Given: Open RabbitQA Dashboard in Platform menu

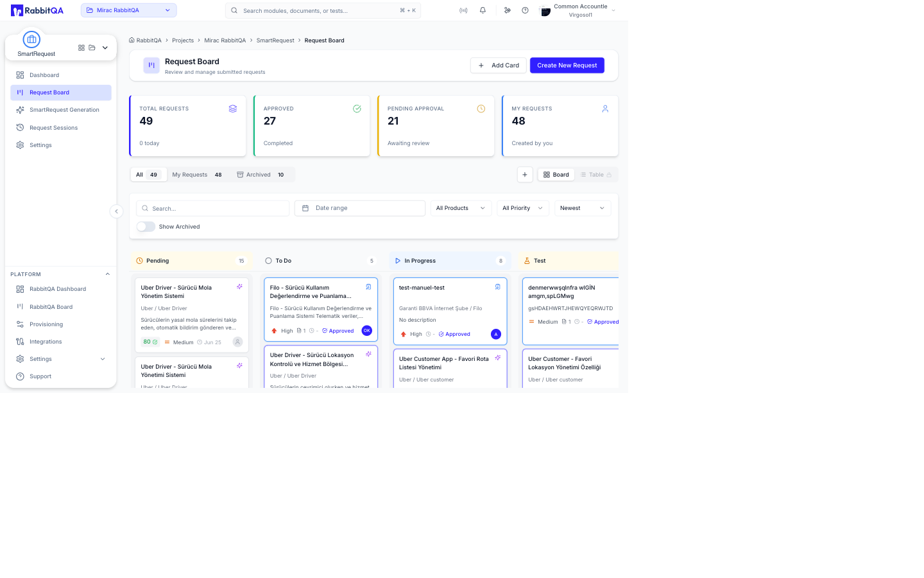Looking at the screenshot, I should (61, 289).
